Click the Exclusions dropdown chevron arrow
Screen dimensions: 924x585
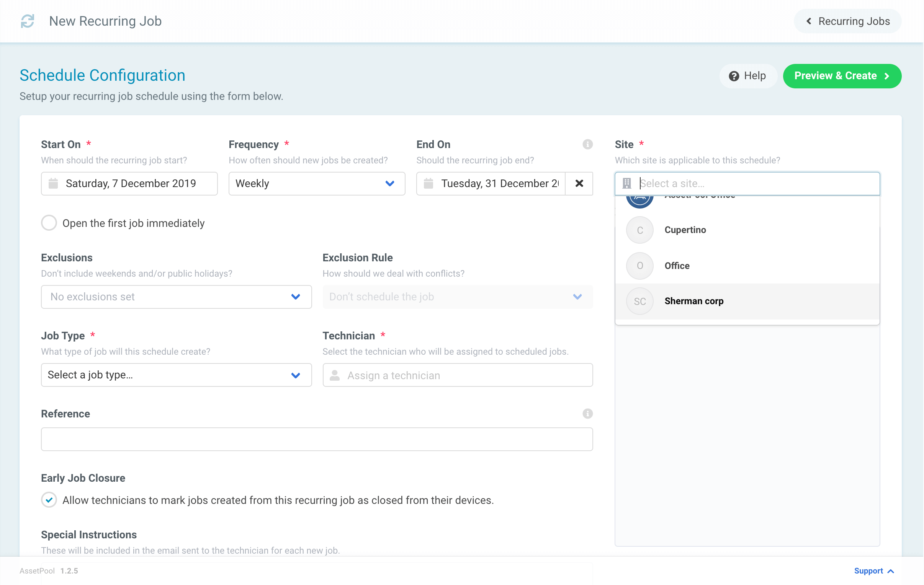point(296,297)
